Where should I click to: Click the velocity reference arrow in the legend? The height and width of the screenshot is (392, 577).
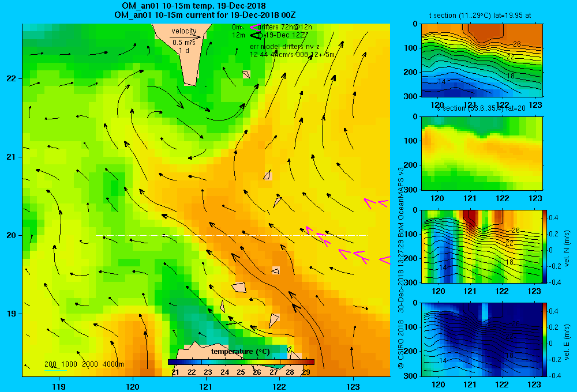185,37
